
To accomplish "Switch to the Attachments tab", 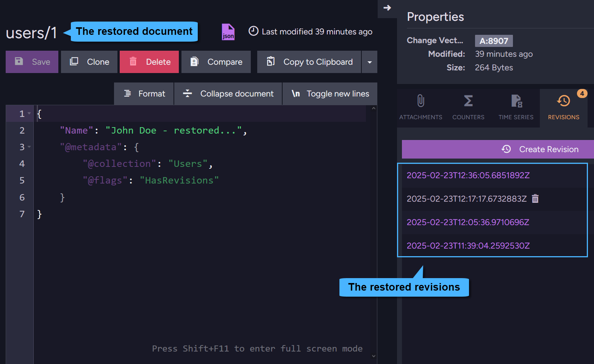I will 420,108.
